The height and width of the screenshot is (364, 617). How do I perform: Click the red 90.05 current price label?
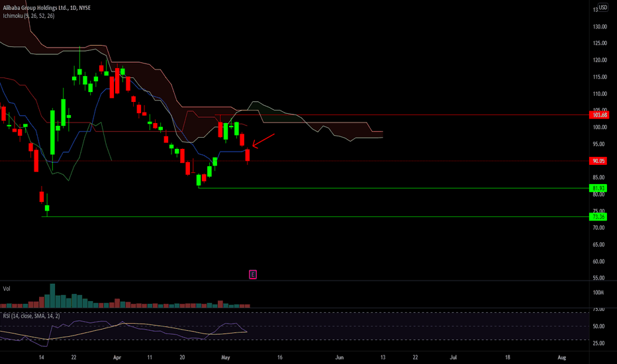click(598, 161)
